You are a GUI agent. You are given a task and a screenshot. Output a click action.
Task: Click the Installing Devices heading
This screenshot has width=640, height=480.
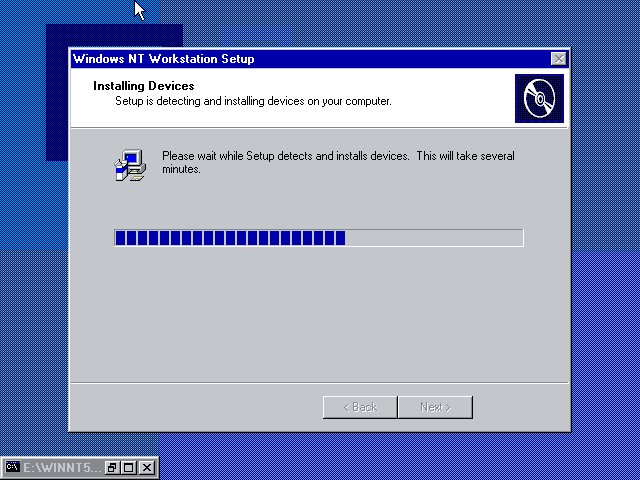pyautogui.click(x=143, y=86)
